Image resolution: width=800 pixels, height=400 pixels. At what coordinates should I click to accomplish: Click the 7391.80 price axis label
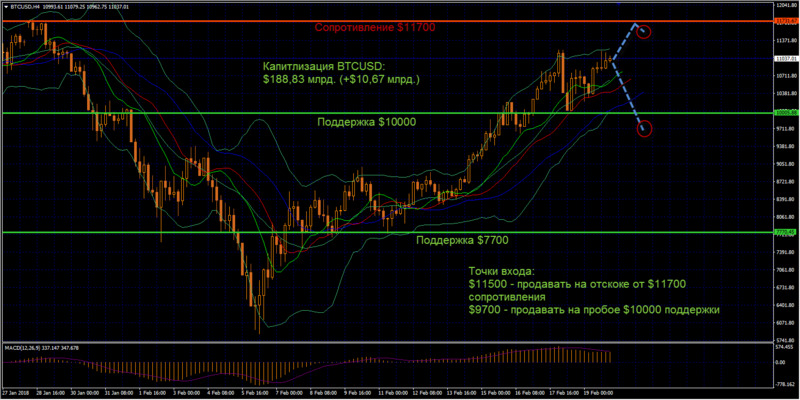tap(786, 253)
